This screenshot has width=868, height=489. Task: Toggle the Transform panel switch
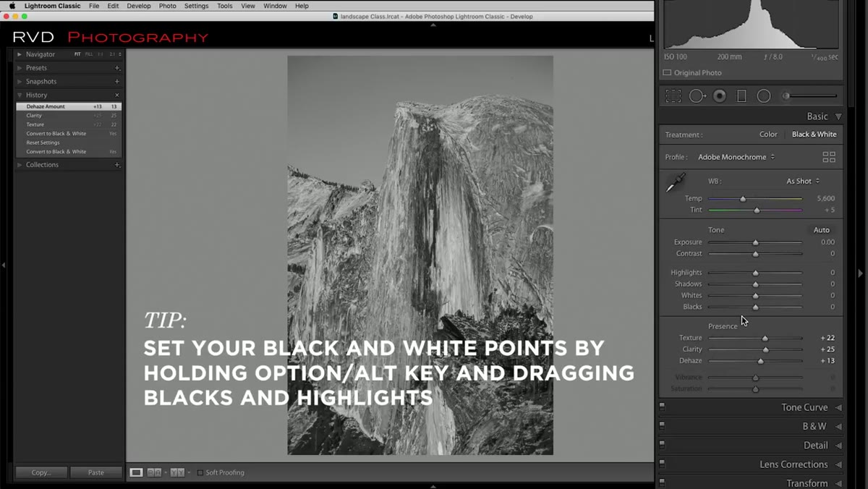[x=662, y=482]
